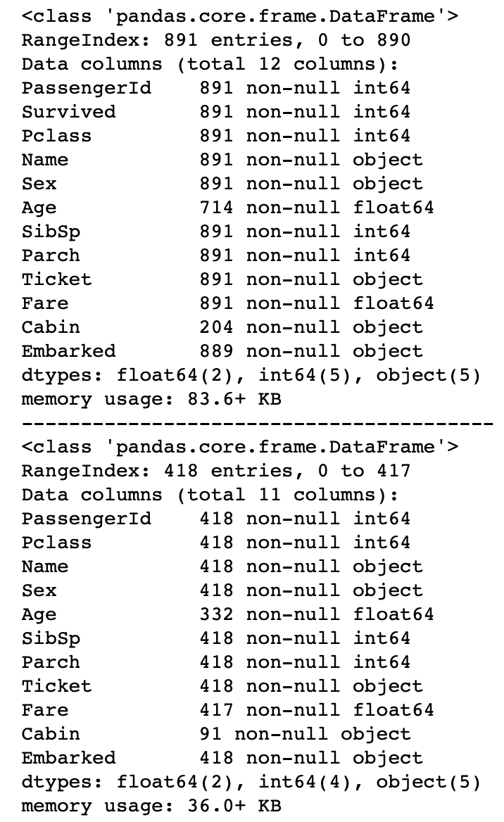Click the '204 non-null object' Cabin entry
The height and width of the screenshot is (822, 504).
coord(310,327)
